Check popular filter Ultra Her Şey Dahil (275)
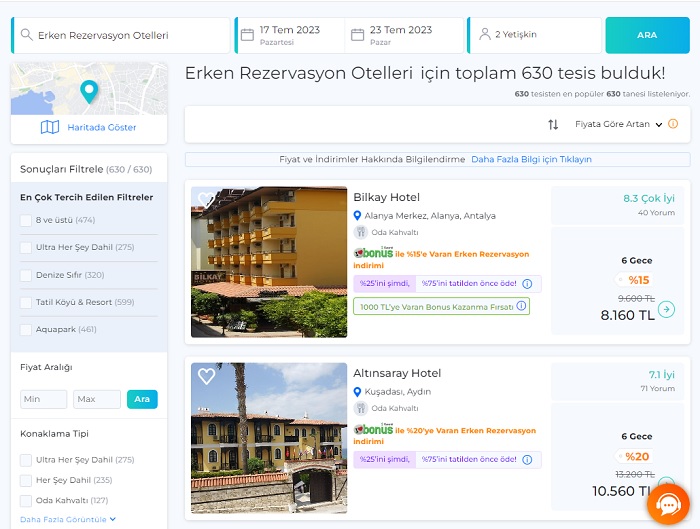The width and height of the screenshot is (700, 529). (26, 247)
